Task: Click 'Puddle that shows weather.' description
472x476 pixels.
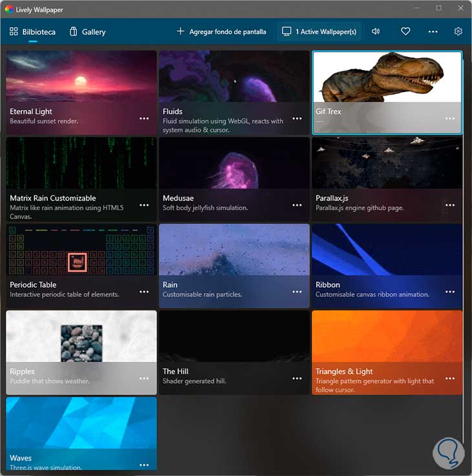Action: point(50,381)
